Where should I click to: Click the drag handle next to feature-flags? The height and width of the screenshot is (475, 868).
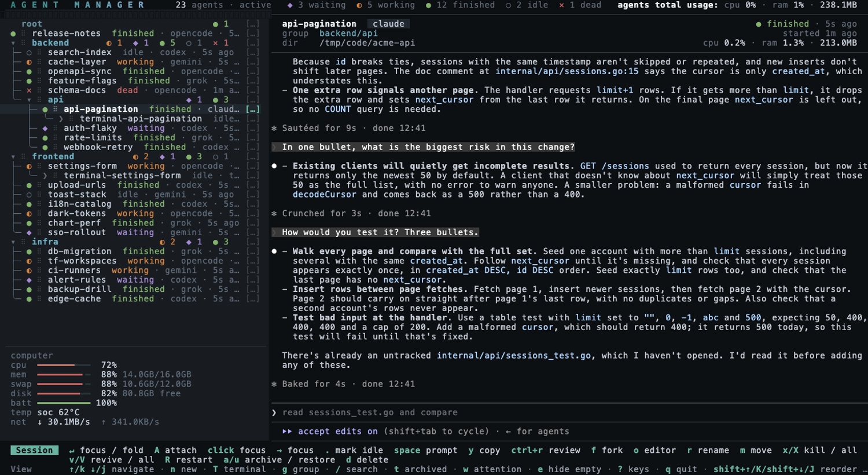coord(39,81)
